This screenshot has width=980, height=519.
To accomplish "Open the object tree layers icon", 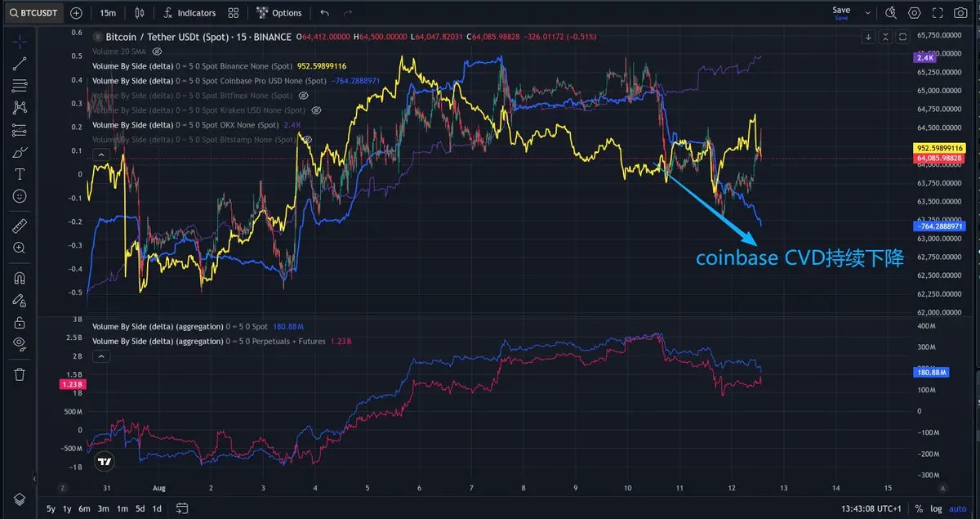I will pos(20,499).
